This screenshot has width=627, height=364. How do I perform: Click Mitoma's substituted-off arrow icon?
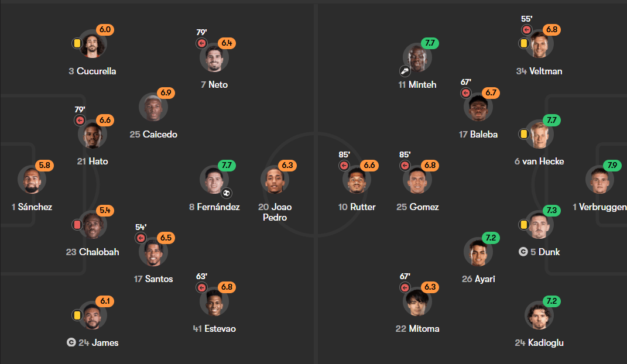[x=405, y=287]
